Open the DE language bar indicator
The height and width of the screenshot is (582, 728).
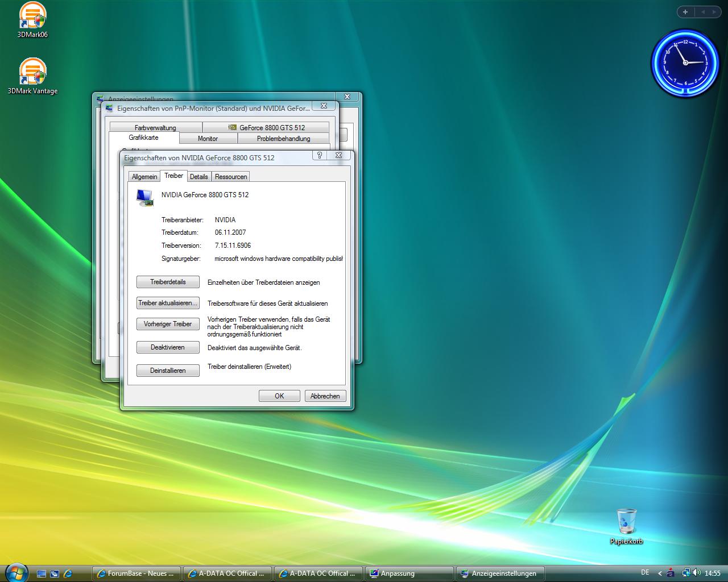pos(645,572)
